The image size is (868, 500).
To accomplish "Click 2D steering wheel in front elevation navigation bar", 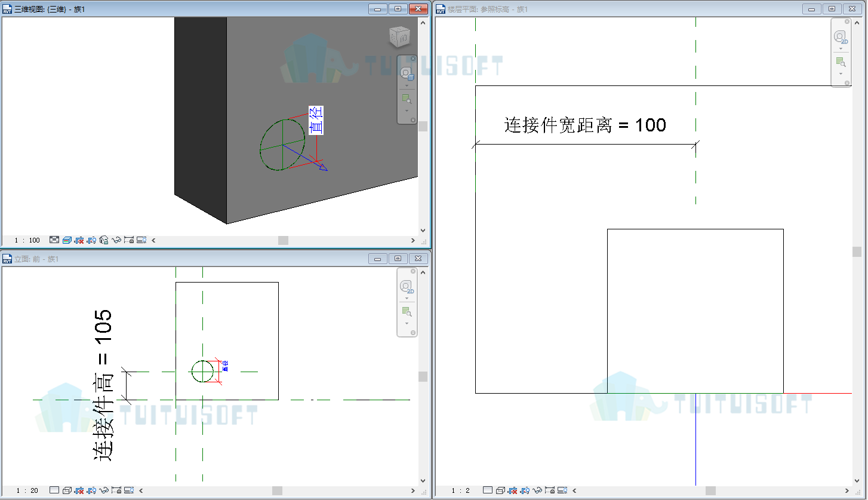I will click(407, 287).
